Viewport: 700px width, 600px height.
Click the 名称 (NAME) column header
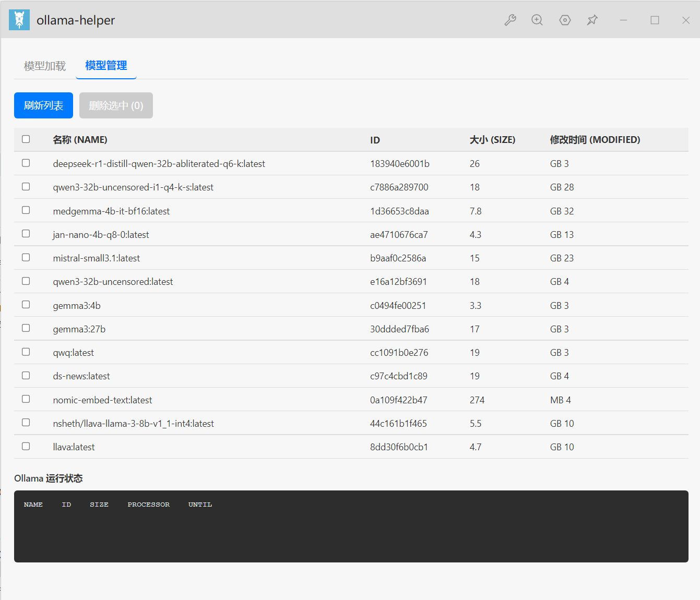80,140
